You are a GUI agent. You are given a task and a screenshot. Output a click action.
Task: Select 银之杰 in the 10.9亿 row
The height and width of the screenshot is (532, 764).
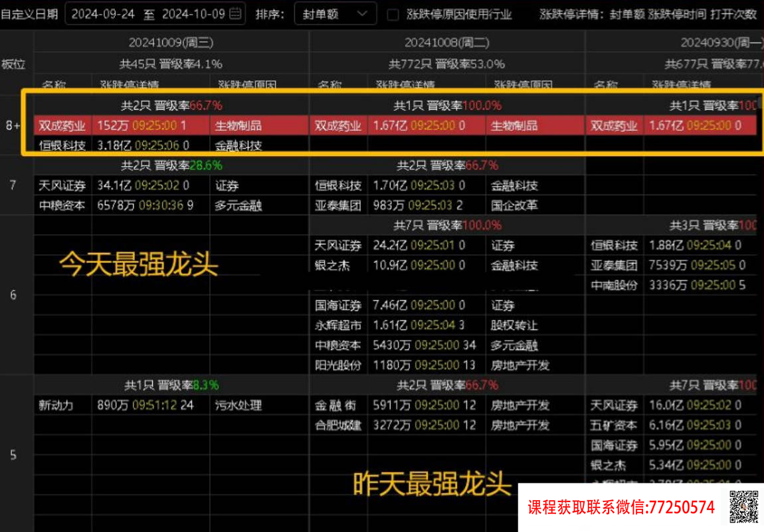point(332,266)
